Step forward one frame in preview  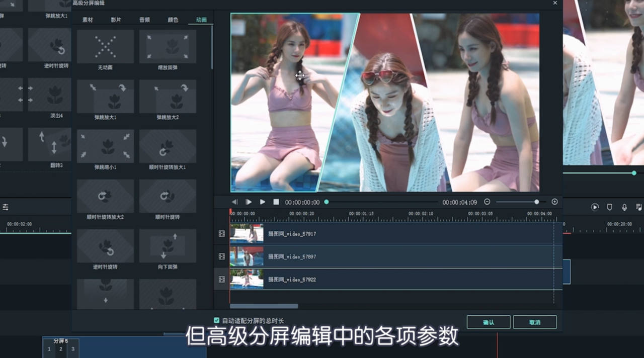pyautogui.click(x=249, y=202)
